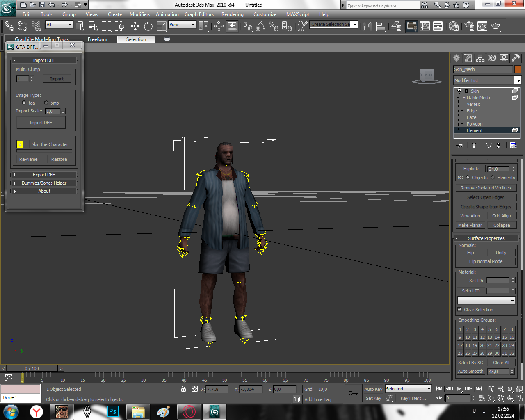Click the Render Setup teapot icon
Viewport: 525px width, 420px height.
click(x=470, y=26)
